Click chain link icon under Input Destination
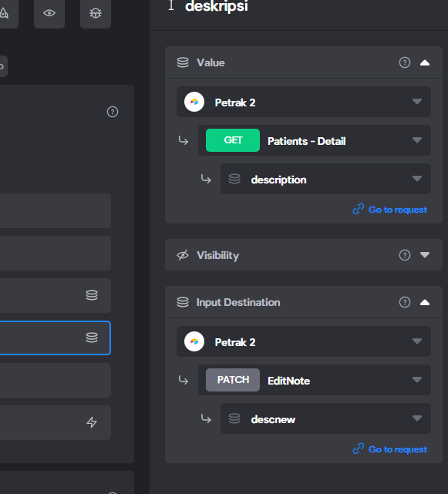 358,449
